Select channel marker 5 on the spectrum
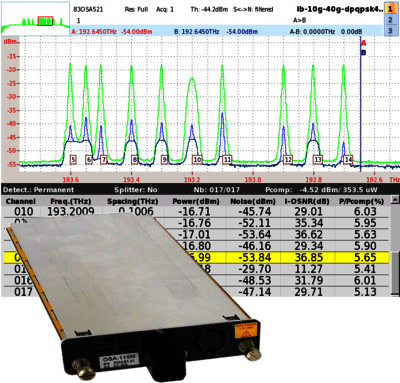Screen dimensions: 400x383 click(73, 160)
